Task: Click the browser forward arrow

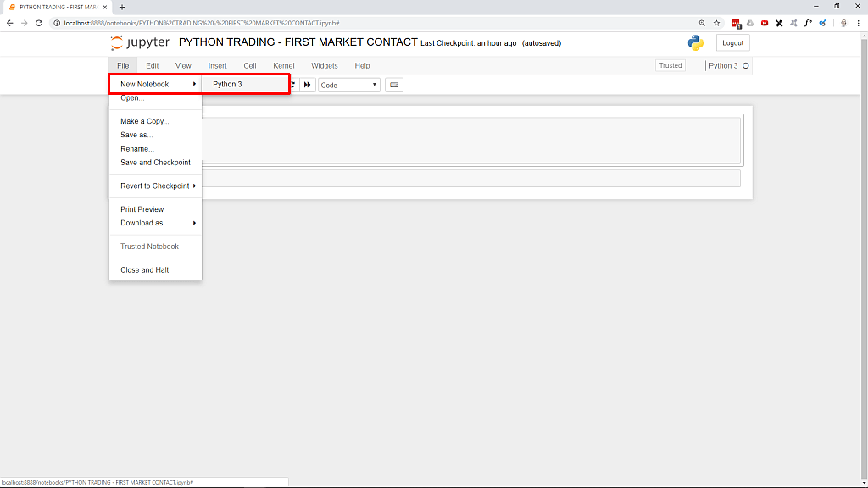Action: (x=24, y=23)
